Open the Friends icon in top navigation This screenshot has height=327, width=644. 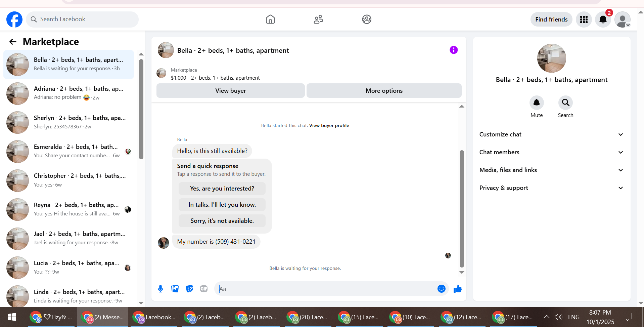(318, 19)
